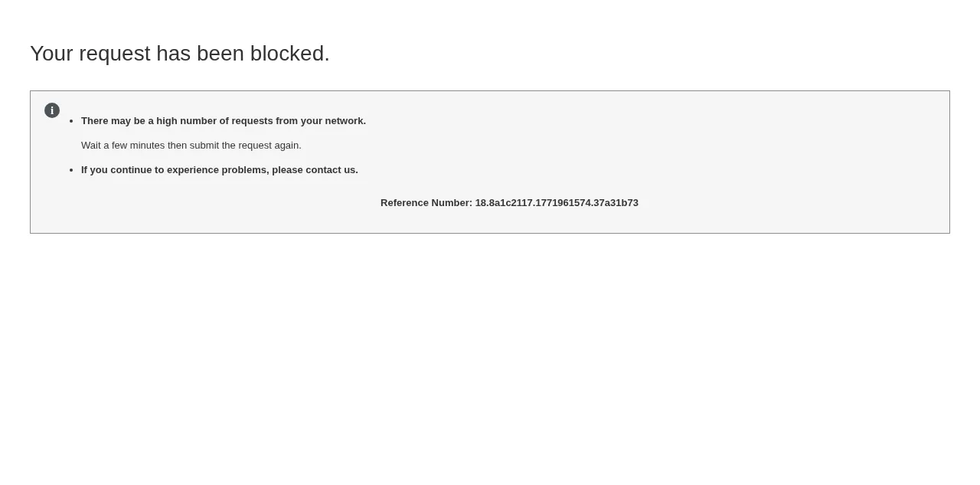Image resolution: width=980 pixels, height=485 pixels.
Task: Click the '37a31b73' ending of reference number
Action: click(616, 203)
